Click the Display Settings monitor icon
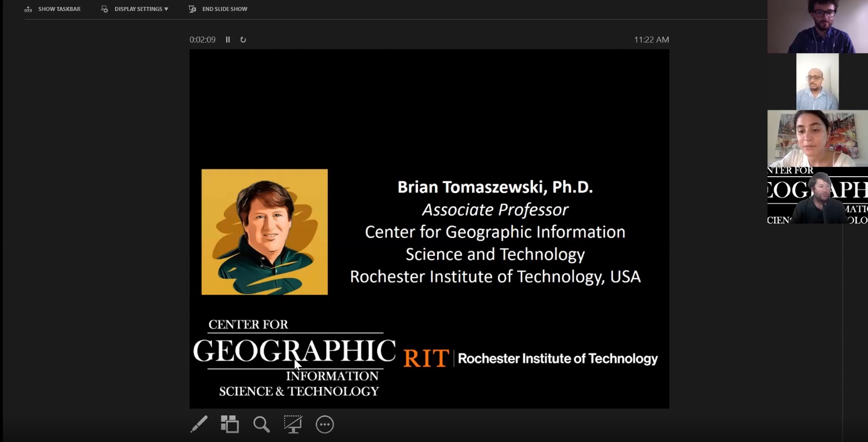 [x=105, y=9]
